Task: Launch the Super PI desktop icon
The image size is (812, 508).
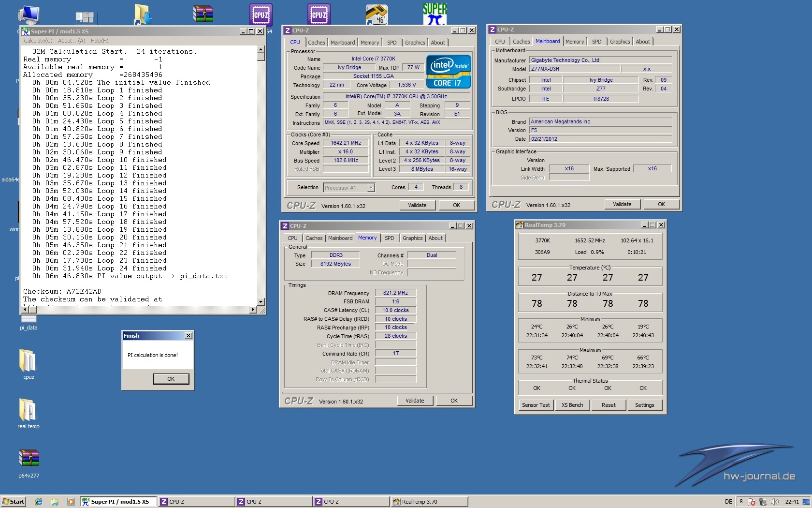Action: point(435,14)
